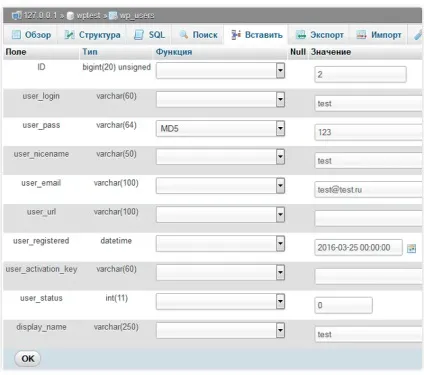Open function dropdown for user_status
424x375 pixels.
tap(220, 302)
